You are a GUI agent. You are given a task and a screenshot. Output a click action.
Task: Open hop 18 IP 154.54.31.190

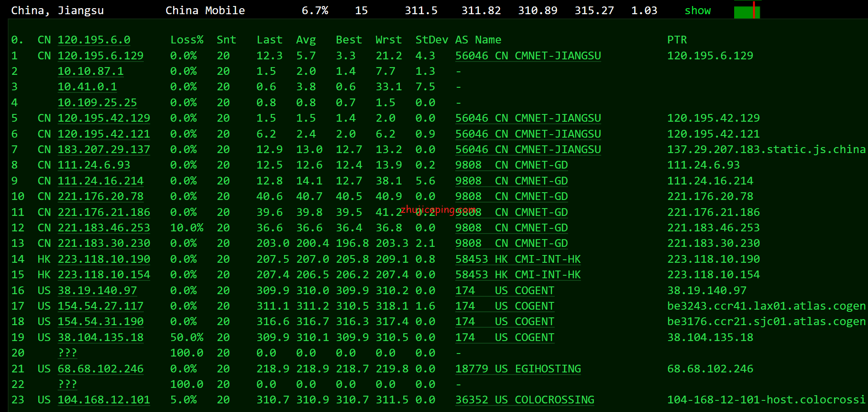click(x=100, y=322)
